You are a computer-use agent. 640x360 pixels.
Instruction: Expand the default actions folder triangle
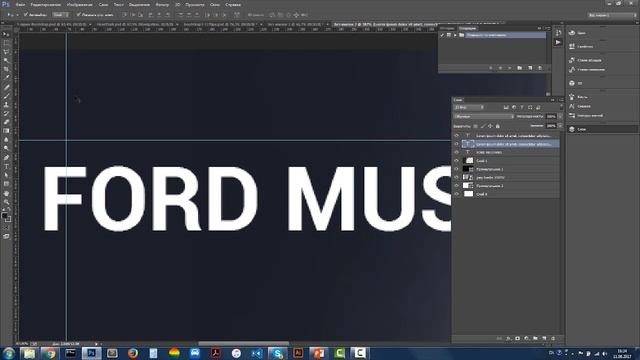(455, 35)
